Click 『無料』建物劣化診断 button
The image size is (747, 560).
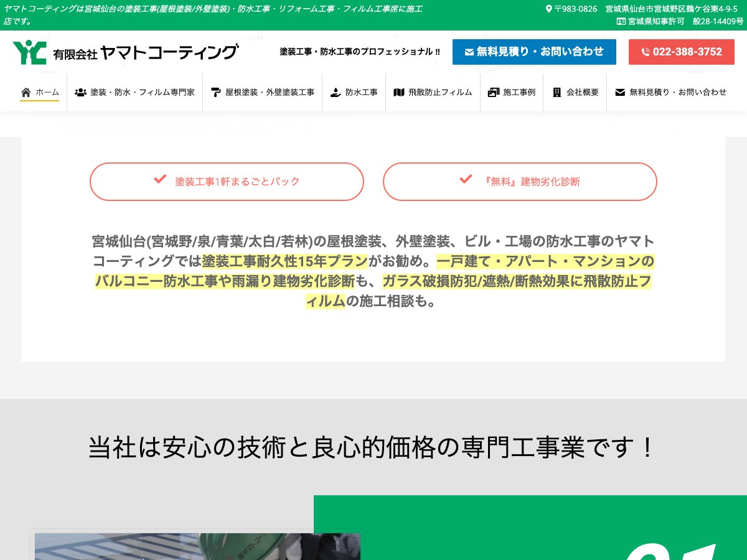(520, 182)
